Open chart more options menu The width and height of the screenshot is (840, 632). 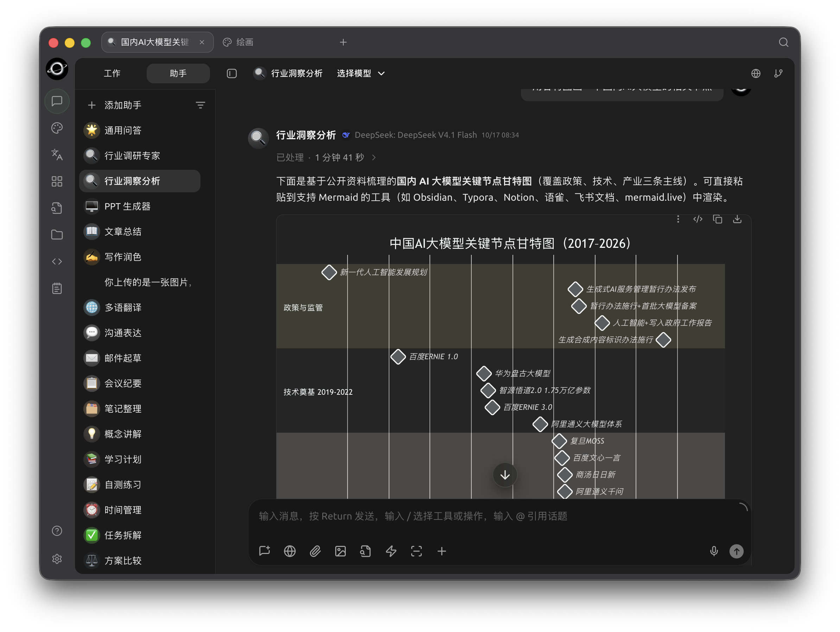678,219
